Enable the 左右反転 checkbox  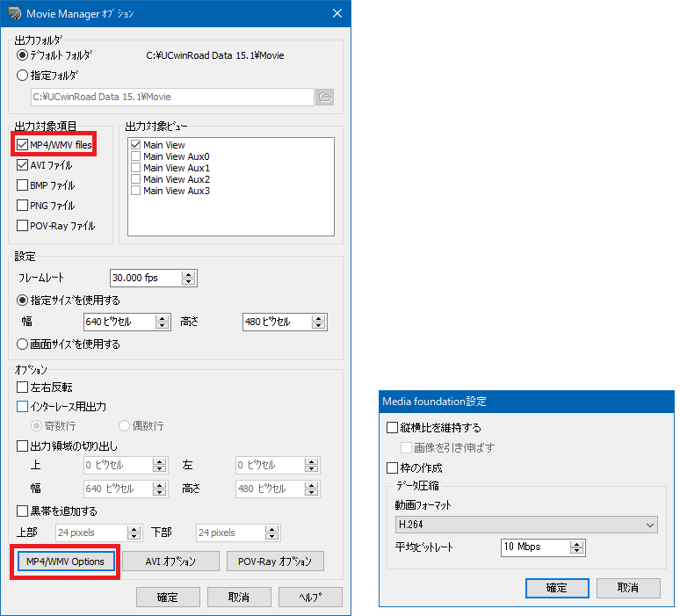click(x=22, y=387)
